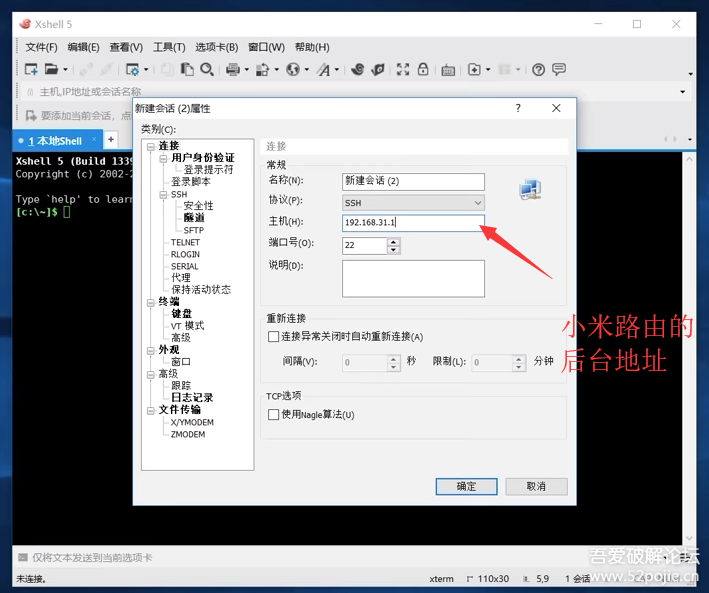Open the session Properties toolbar icon

click(132, 69)
